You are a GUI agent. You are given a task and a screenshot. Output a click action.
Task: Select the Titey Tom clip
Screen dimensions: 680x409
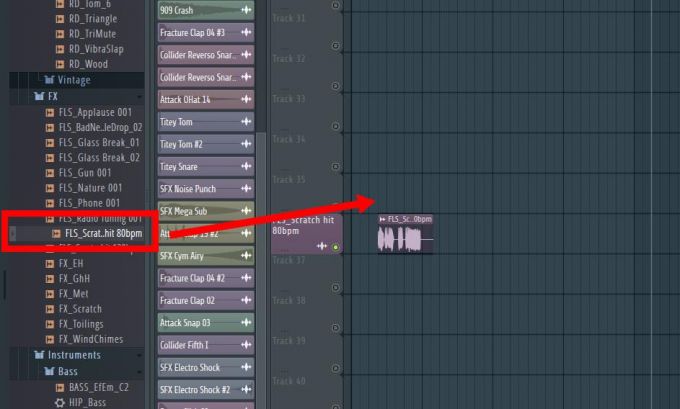(206, 122)
